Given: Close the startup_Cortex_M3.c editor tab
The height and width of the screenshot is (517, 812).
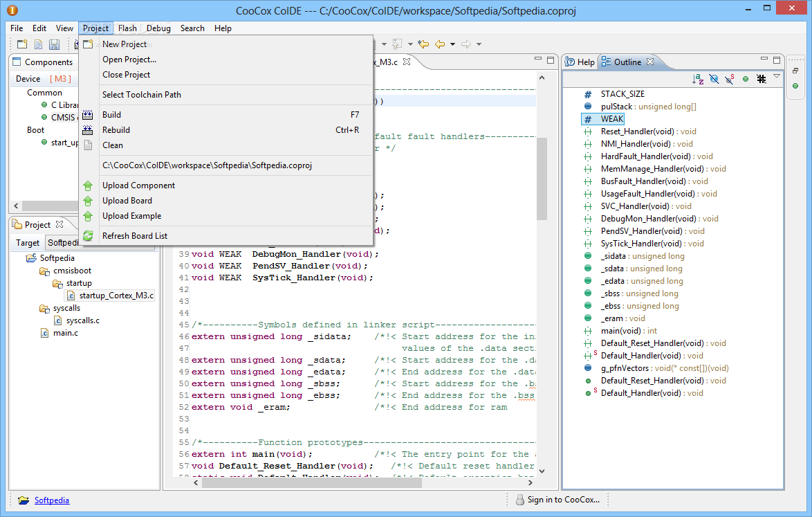Looking at the screenshot, I should 407,62.
